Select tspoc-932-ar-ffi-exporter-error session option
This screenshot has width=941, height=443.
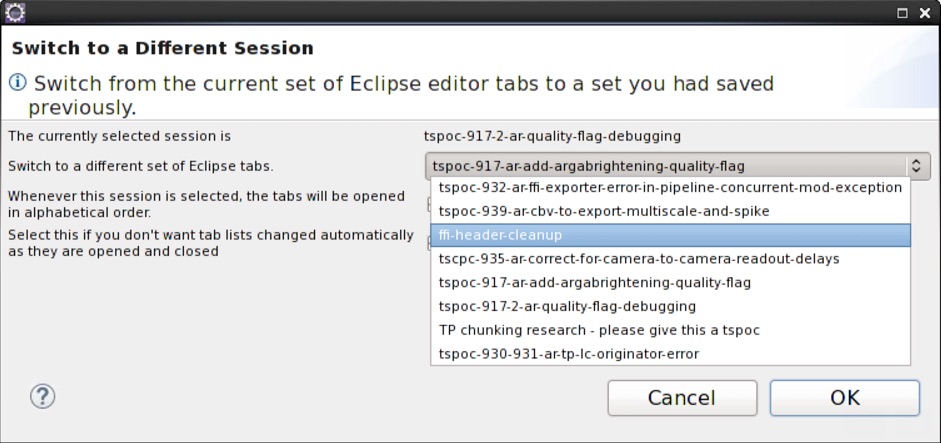click(670, 187)
